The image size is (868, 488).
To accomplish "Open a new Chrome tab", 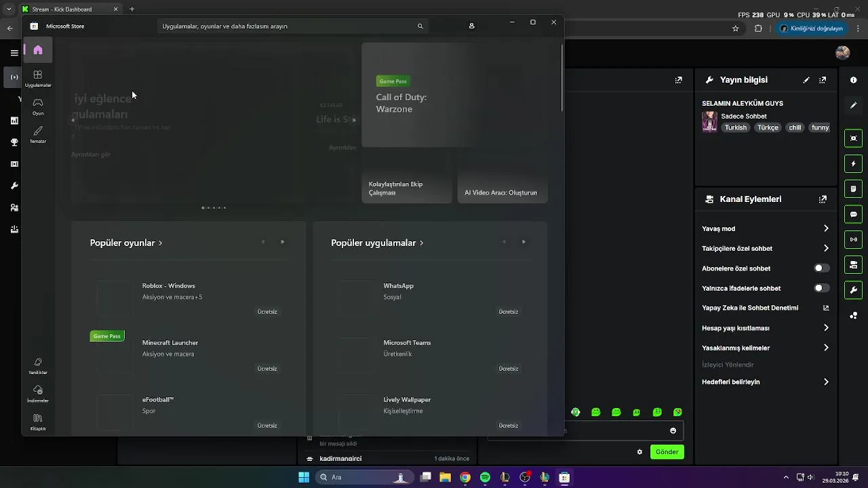I will point(132,9).
